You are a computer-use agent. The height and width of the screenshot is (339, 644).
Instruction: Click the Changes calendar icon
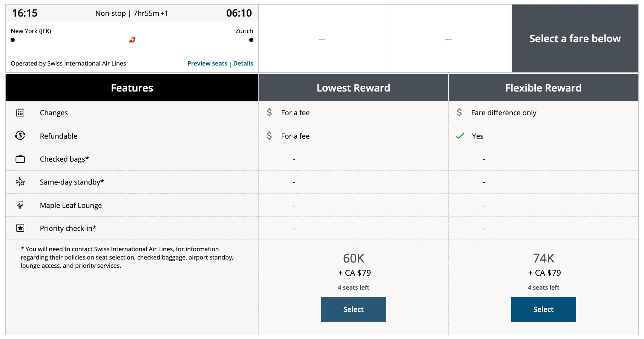tap(20, 113)
